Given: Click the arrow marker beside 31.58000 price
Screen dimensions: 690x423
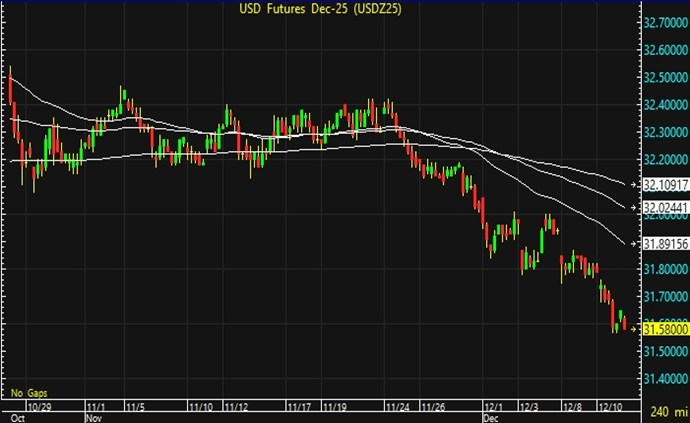Looking at the screenshot, I should pyautogui.click(x=633, y=327).
